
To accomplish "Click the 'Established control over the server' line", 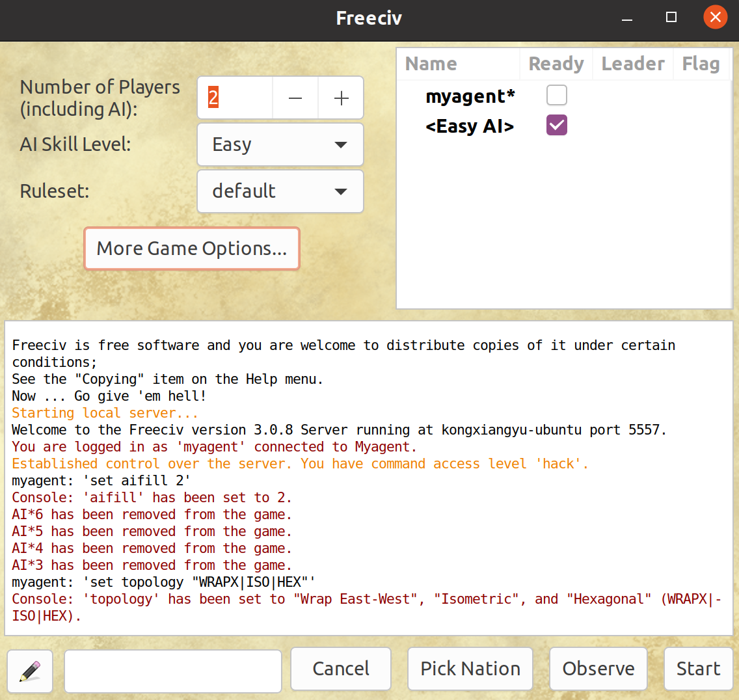I will coord(301,464).
